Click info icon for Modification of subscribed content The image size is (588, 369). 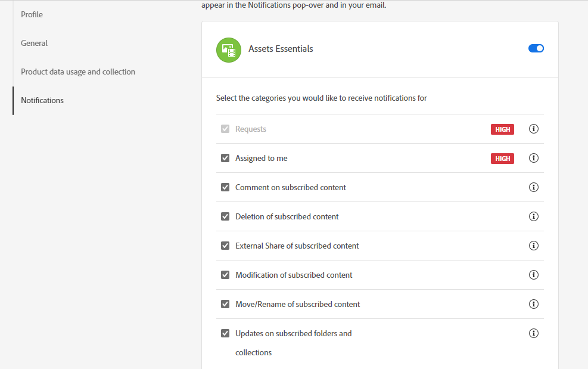point(534,275)
